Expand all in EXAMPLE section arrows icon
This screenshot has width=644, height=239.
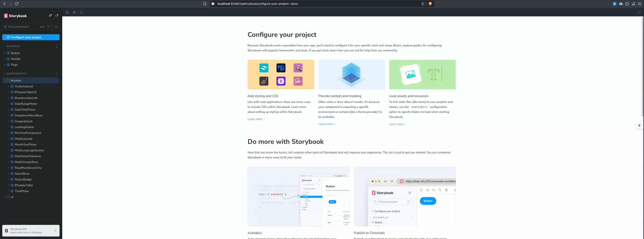click(56, 46)
